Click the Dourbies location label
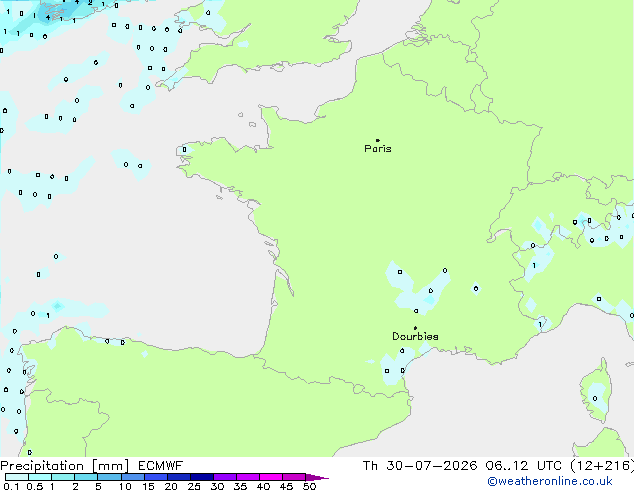Image resolution: width=634 pixels, height=490 pixels. tap(415, 336)
